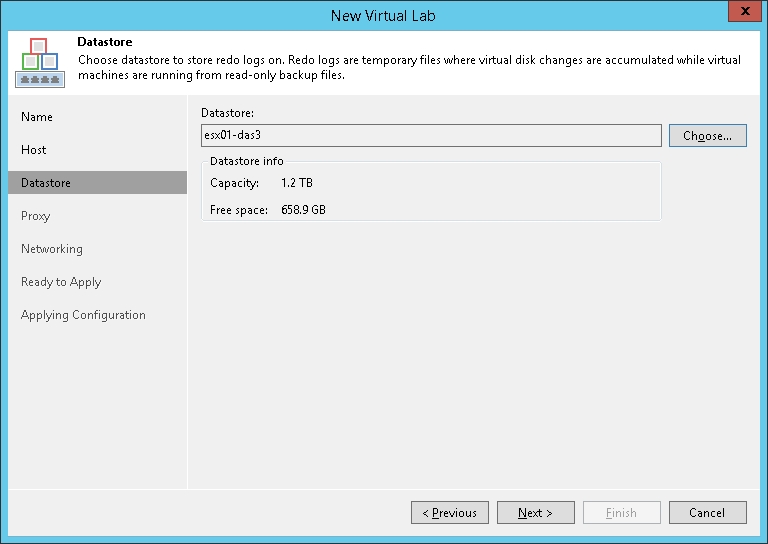Screen dimensions: 768x544
Task: Cancel the New Virtual Lab wizard
Action: pyautogui.click(x=708, y=513)
